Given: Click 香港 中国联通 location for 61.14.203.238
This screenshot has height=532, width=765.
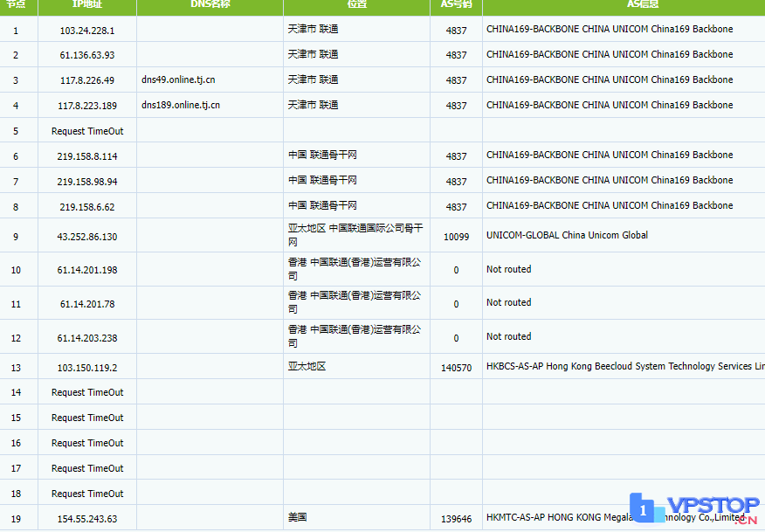Looking at the screenshot, I should tap(355, 337).
